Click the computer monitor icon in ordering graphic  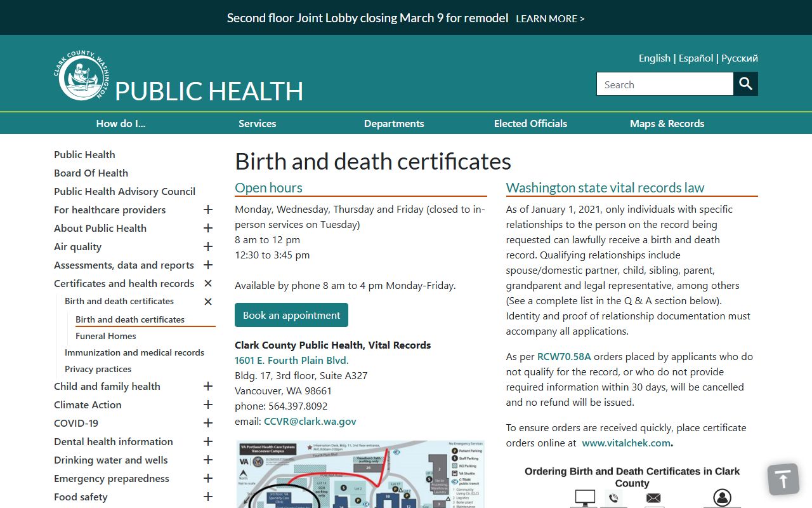coord(584,498)
